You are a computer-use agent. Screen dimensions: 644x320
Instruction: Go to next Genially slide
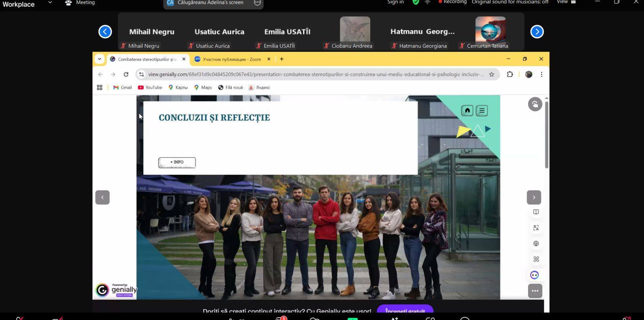click(534, 197)
